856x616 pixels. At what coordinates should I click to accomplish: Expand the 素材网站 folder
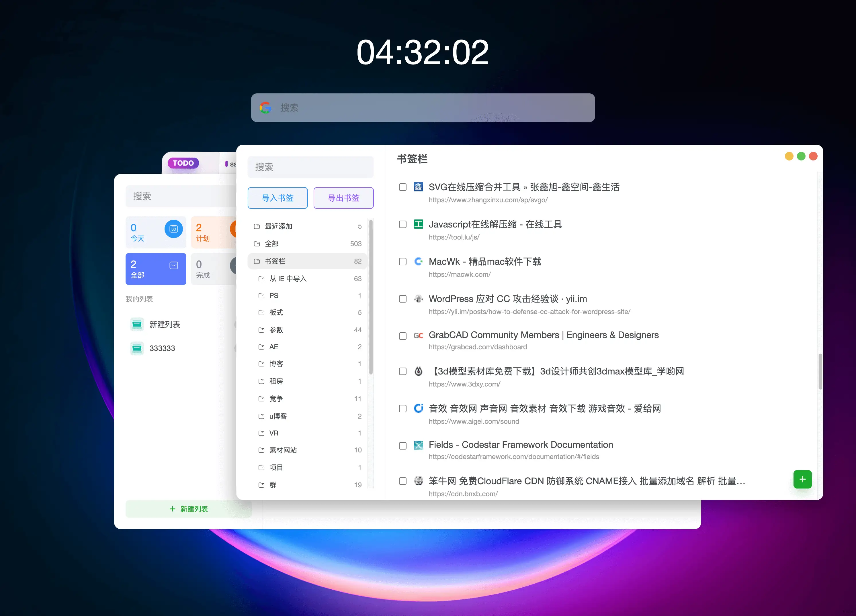coord(284,450)
